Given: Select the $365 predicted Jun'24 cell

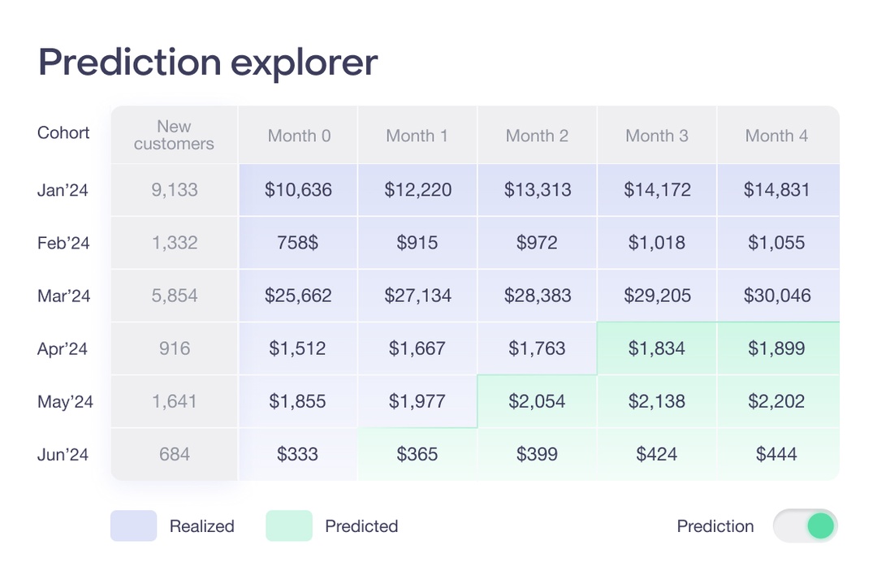Looking at the screenshot, I should pos(417,454).
